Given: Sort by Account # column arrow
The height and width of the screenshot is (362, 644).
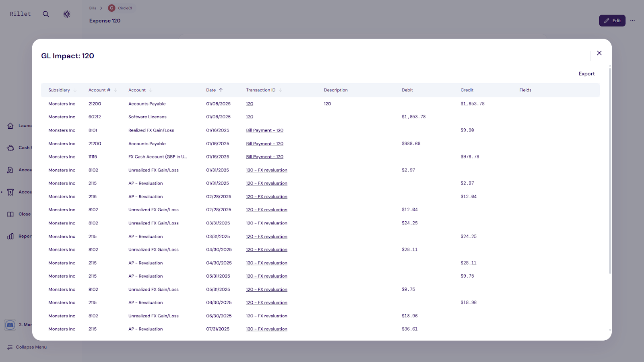Looking at the screenshot, I should (x=116, y=90).
